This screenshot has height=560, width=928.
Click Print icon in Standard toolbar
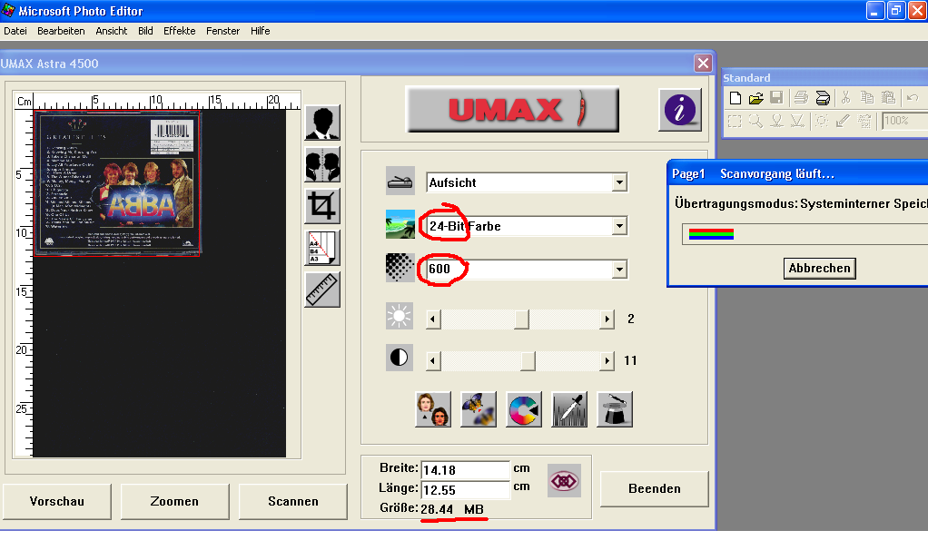pos(802,98)
